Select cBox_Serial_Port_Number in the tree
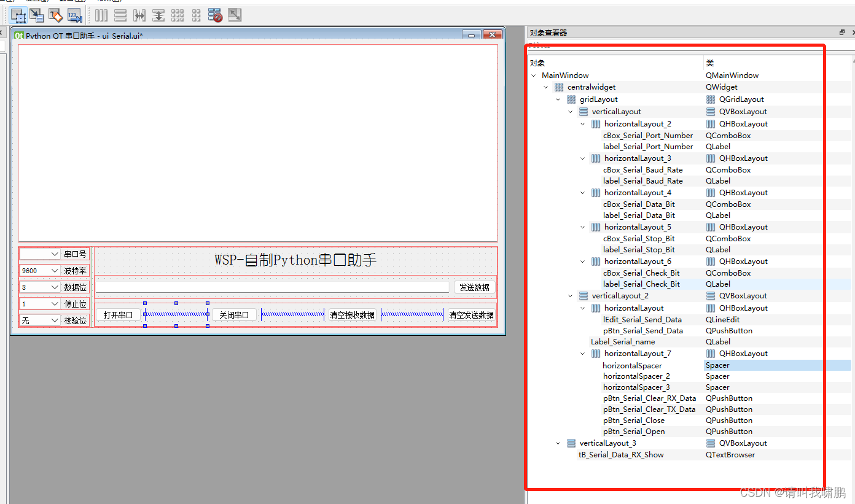Screen dimensions: 855x504 (x=648, y=136)
